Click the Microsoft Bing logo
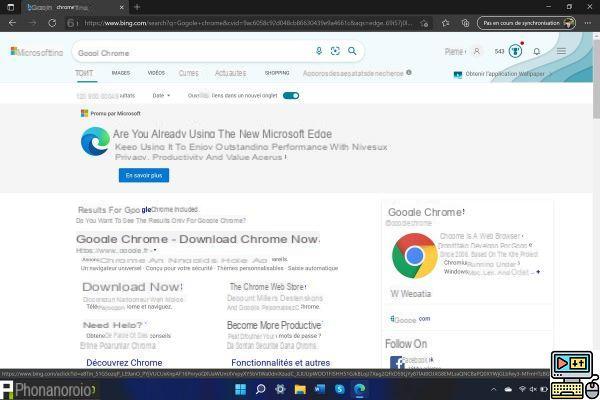 tap(37, 52)
